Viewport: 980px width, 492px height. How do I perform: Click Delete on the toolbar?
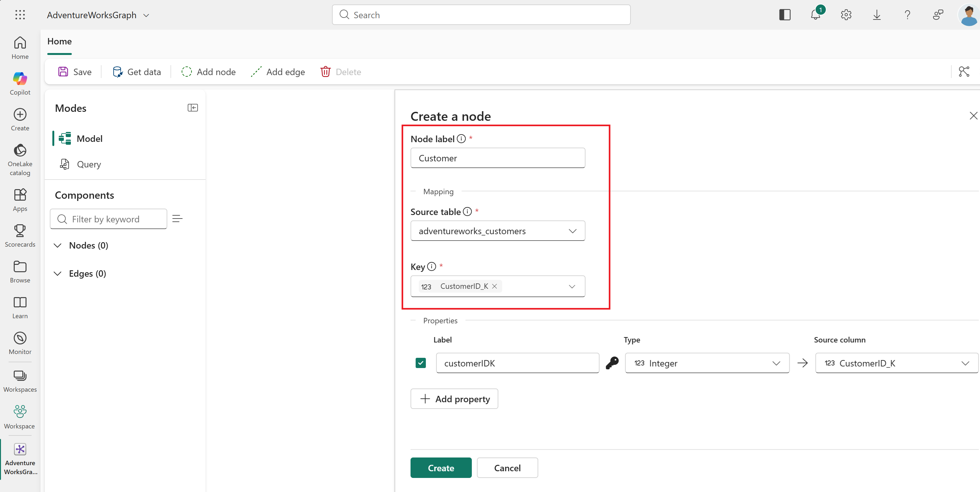[341, 72]
